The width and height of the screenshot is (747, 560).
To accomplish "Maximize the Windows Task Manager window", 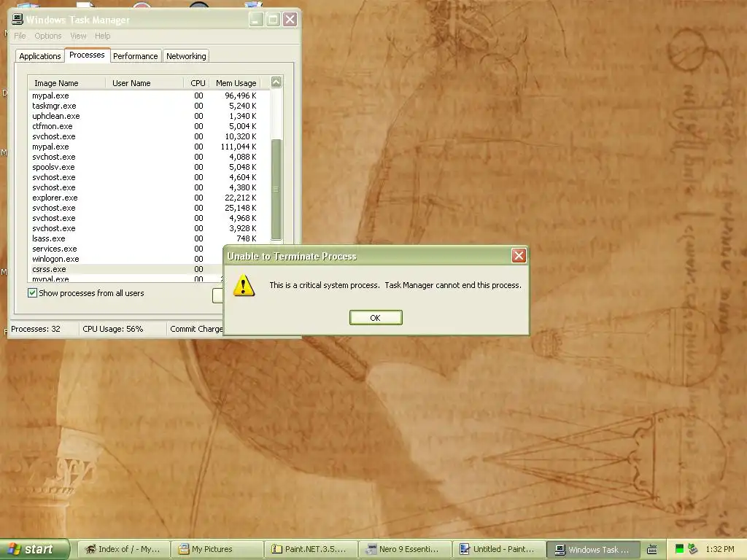I will pos(273,20).
